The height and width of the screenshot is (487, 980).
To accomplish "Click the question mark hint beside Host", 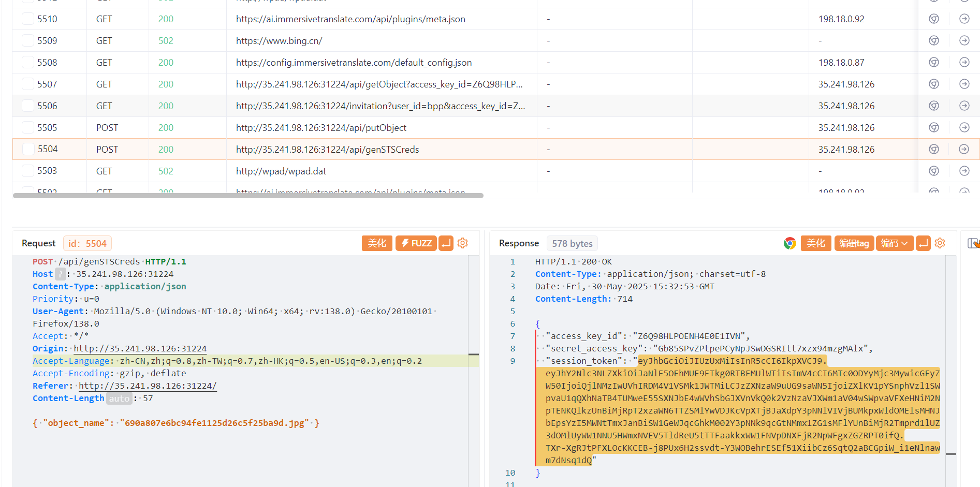I will (x=61, y=274).
